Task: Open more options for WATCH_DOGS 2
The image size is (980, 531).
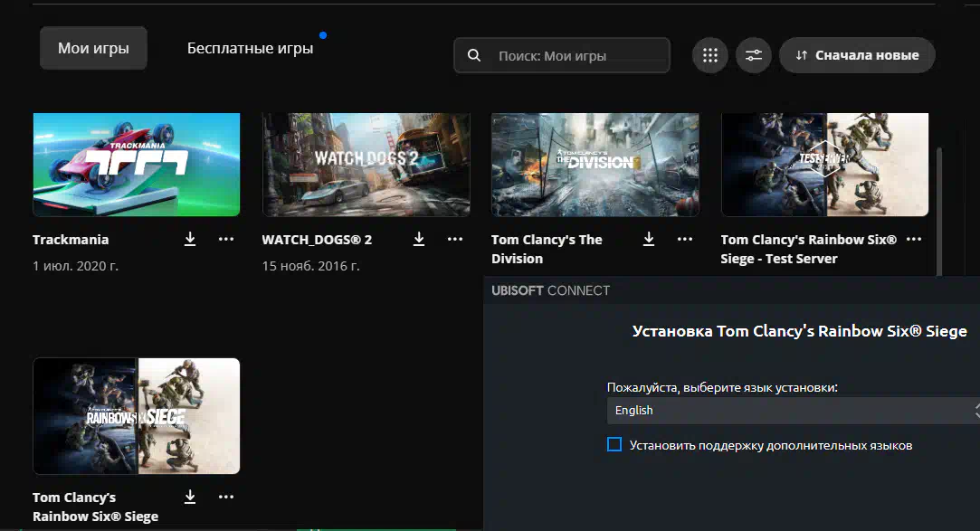Action: (x=455, y=239)
